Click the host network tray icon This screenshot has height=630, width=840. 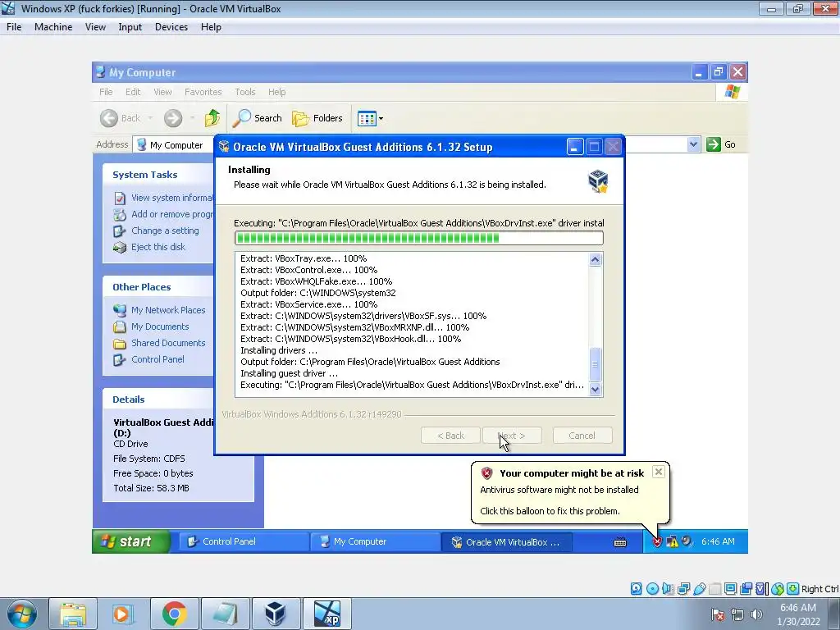737,614
